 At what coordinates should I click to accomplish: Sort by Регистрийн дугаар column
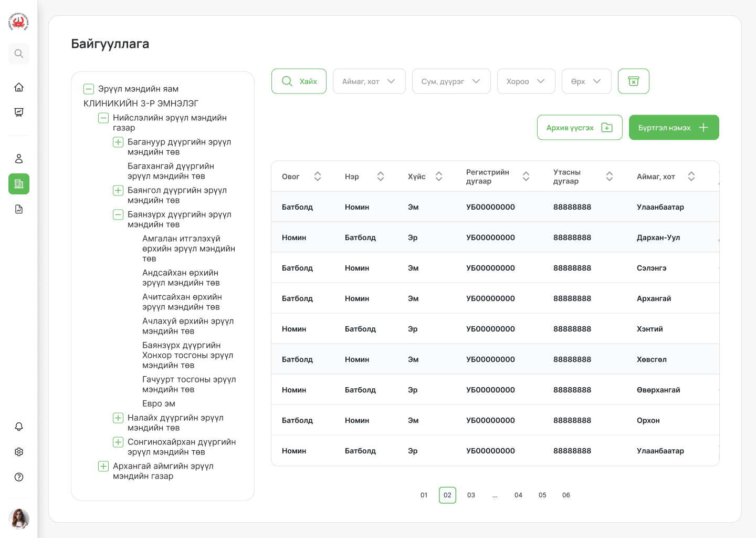(526, 177)
